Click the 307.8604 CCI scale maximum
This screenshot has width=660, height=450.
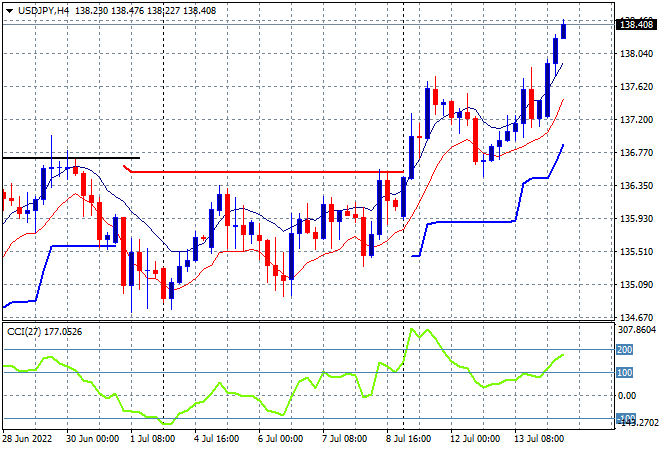tap(637, 330)
